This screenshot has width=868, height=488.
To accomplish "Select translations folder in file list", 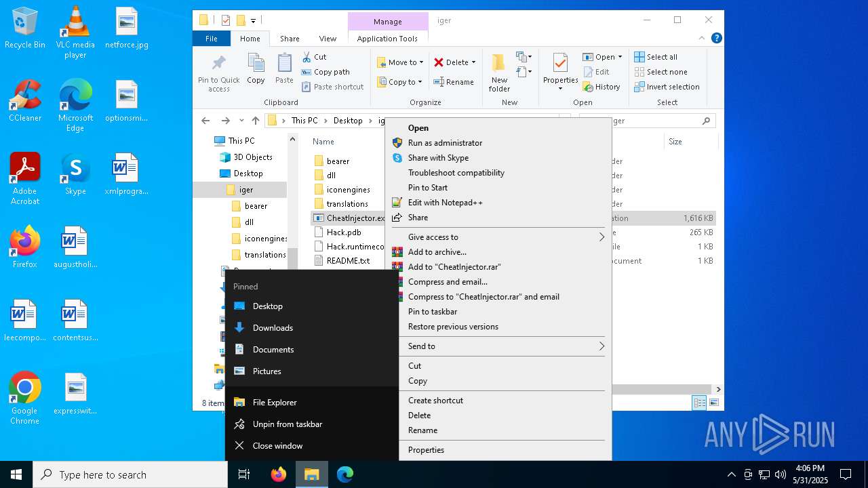I will click(x=347, y=203).
